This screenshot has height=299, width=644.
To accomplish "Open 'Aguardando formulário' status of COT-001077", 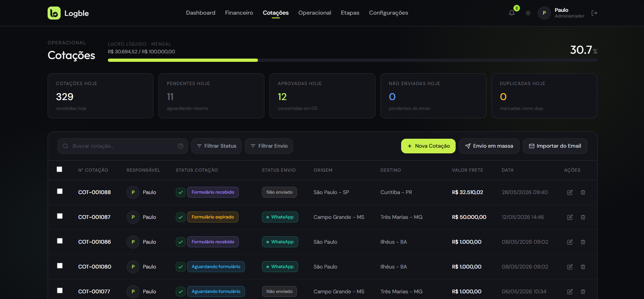I will [x=216, y=292].
